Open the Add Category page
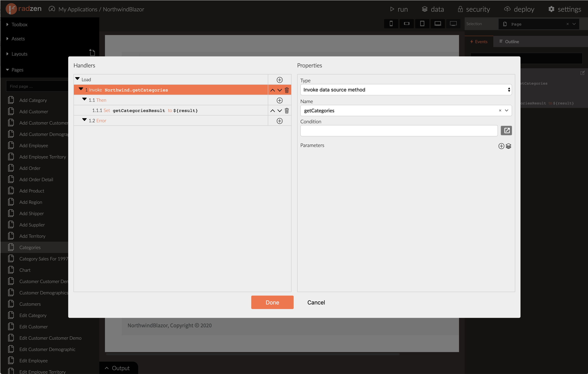Viewport: 588px width, 374px height. click(33, 100)
